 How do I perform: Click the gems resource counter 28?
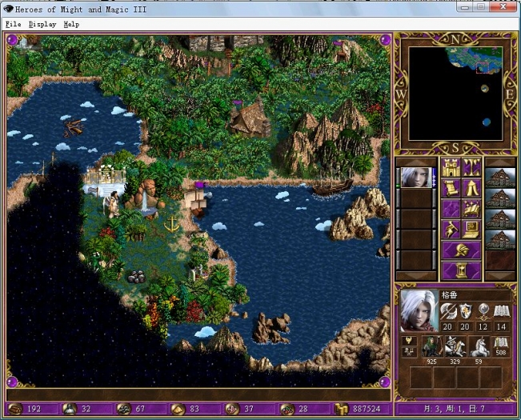pyautogui.click(x=303, y=409)
